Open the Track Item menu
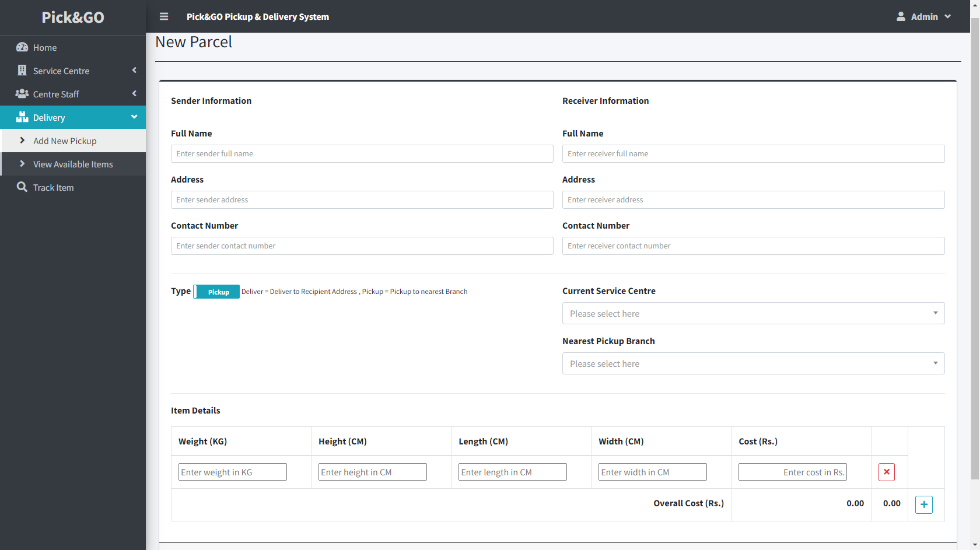 point(73,187)
